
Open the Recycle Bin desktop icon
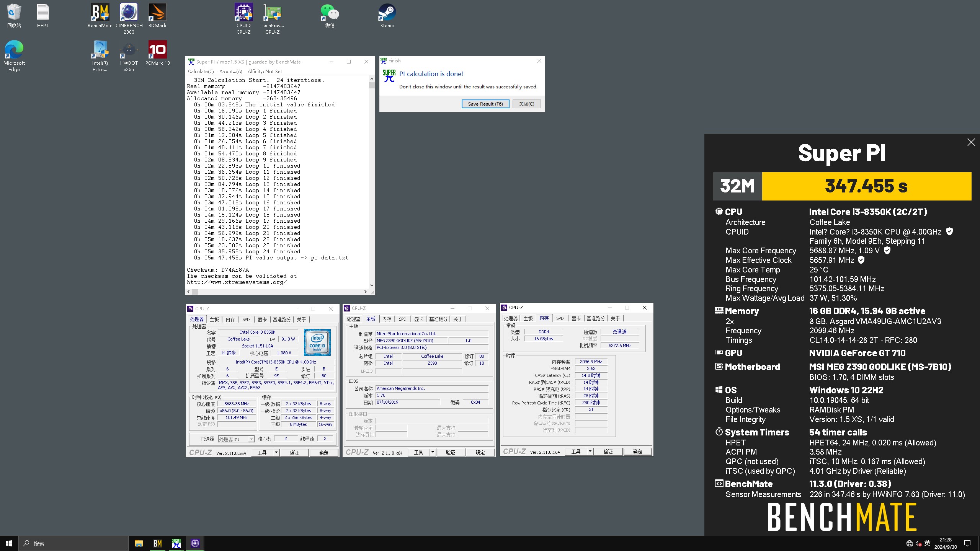point(14,15)
